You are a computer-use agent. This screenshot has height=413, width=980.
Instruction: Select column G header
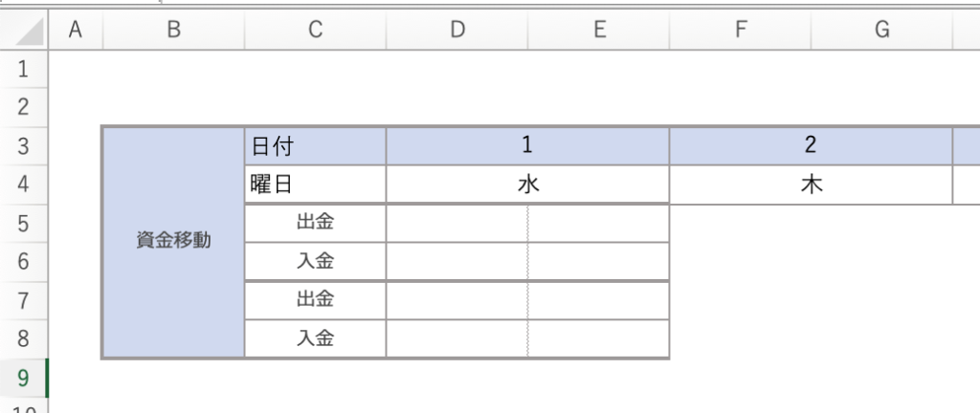(x=881, y=31)
